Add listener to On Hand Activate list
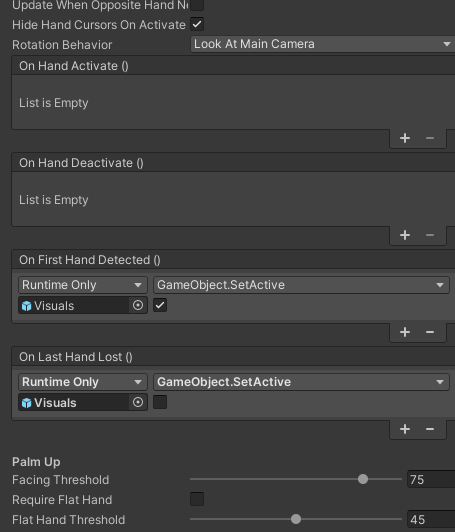The height and width of the screenshot is (532, 455). point(405,138)
